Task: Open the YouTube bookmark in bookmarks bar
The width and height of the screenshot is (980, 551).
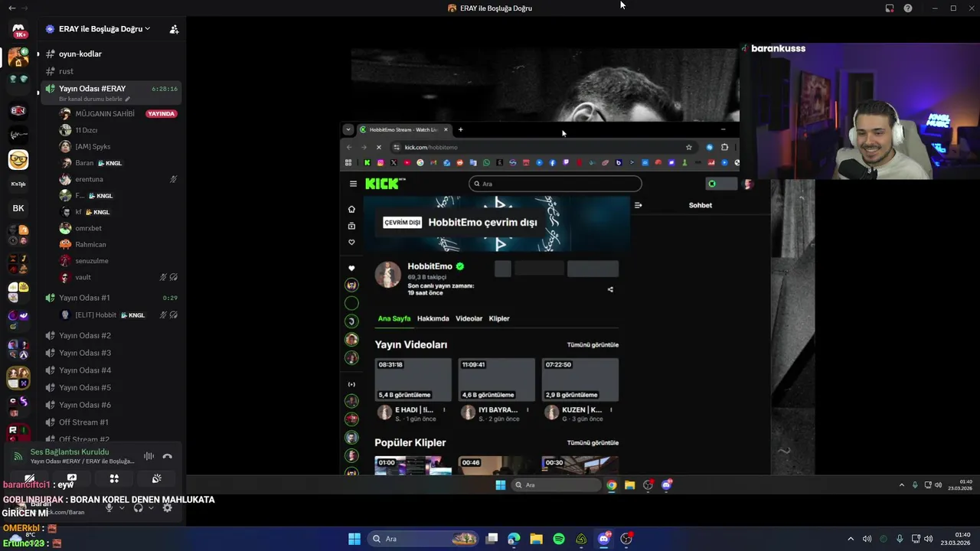Action: (407, 162)
